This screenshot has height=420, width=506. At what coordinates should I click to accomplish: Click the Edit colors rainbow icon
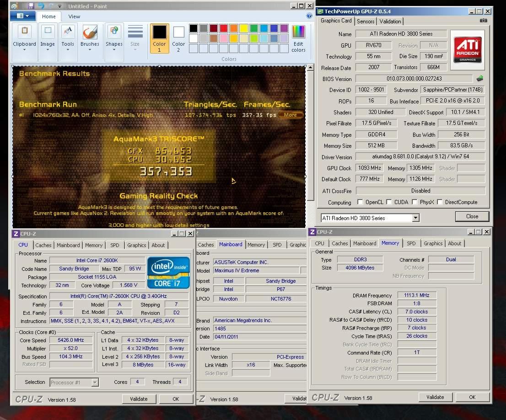coord(298,38)
